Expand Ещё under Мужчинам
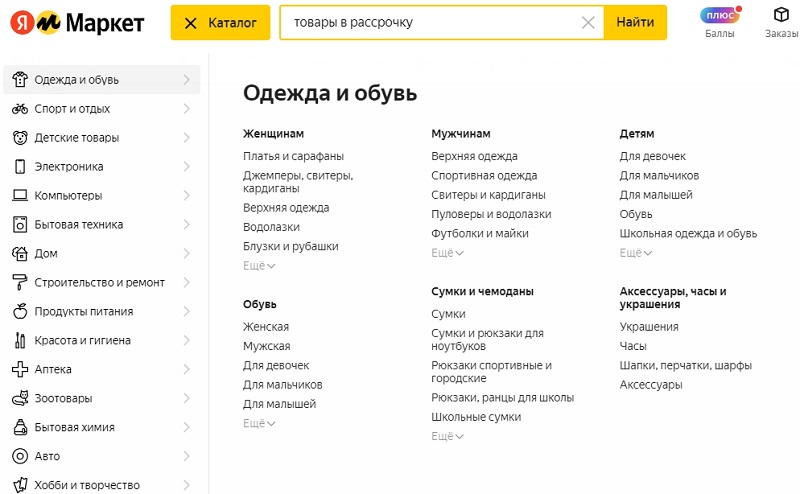Viewport: 800px width, 494px height. [x=447, y=253]
